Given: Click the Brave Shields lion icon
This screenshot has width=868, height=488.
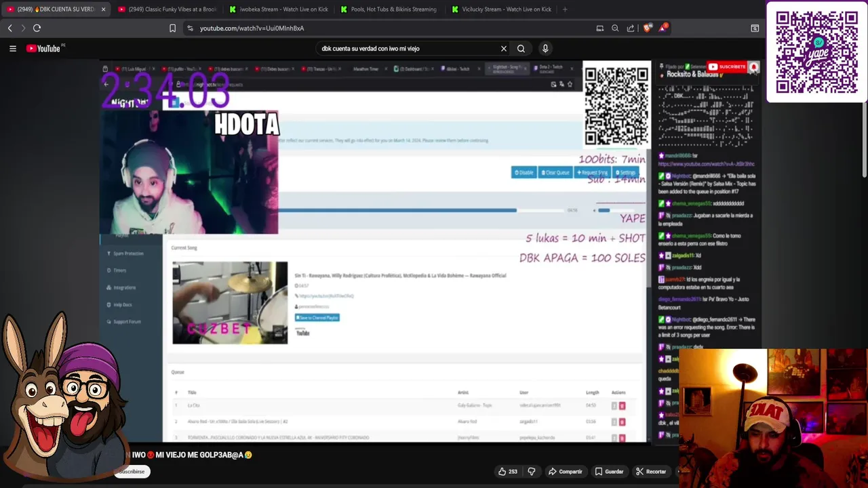Looking at the screenshot, I should pyautogui.click(x=647, y=28).
